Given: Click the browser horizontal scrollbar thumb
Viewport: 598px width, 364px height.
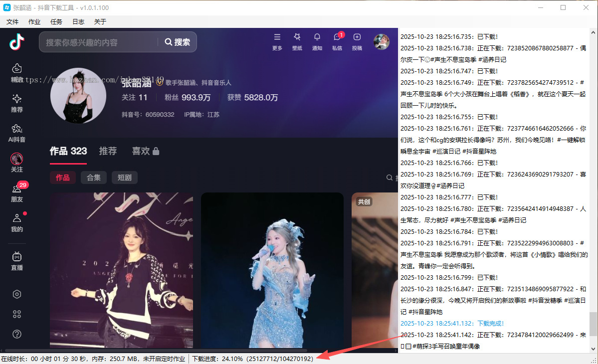Looking at the screenshot, I should click(156, 350).
